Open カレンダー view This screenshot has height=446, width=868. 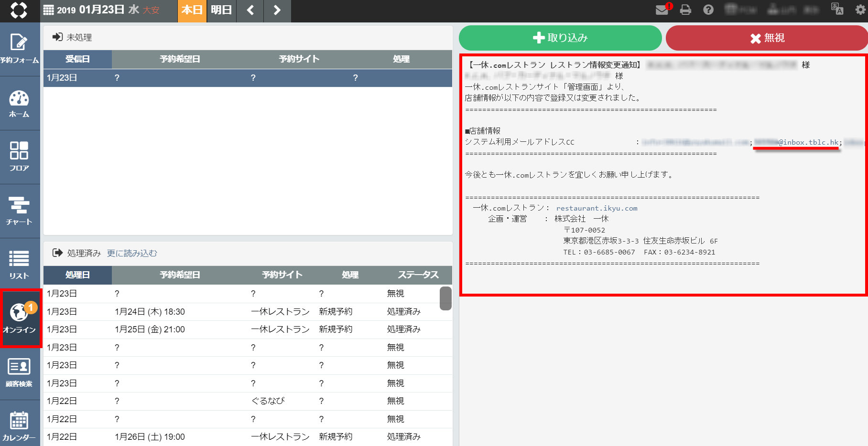pyautogui.click(x=20, y=426)
